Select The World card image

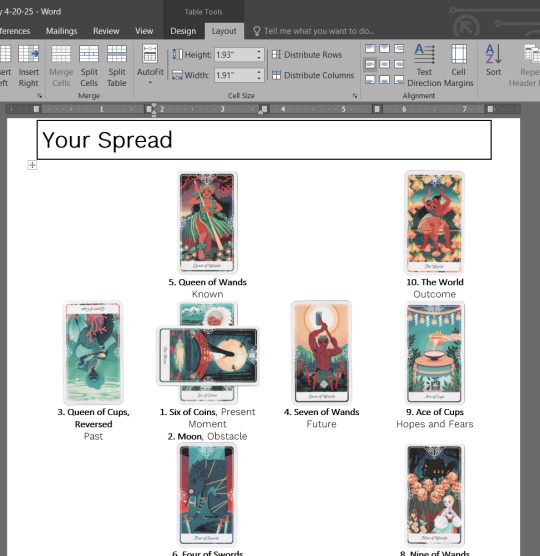tap(434, 222)
